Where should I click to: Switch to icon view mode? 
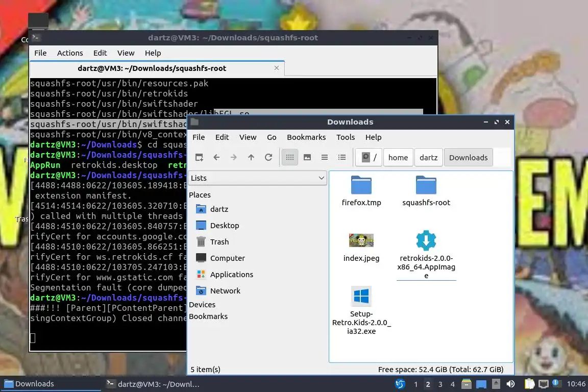pyautogui.click(x=290, y=158)
